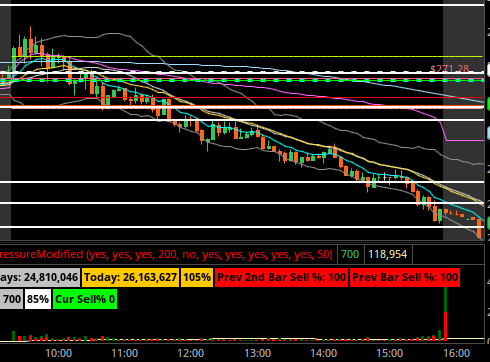
Task: Click the 105% yellow label
Action: click(x=197, y=277)
